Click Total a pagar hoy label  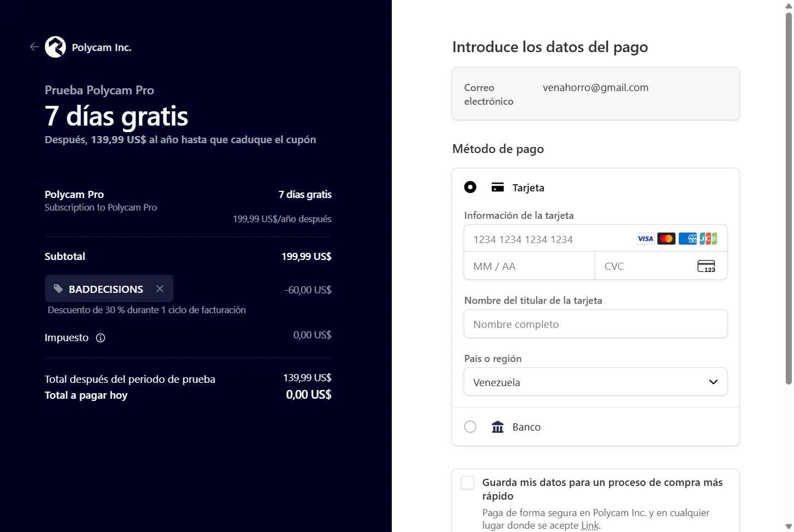coord(86,395)
